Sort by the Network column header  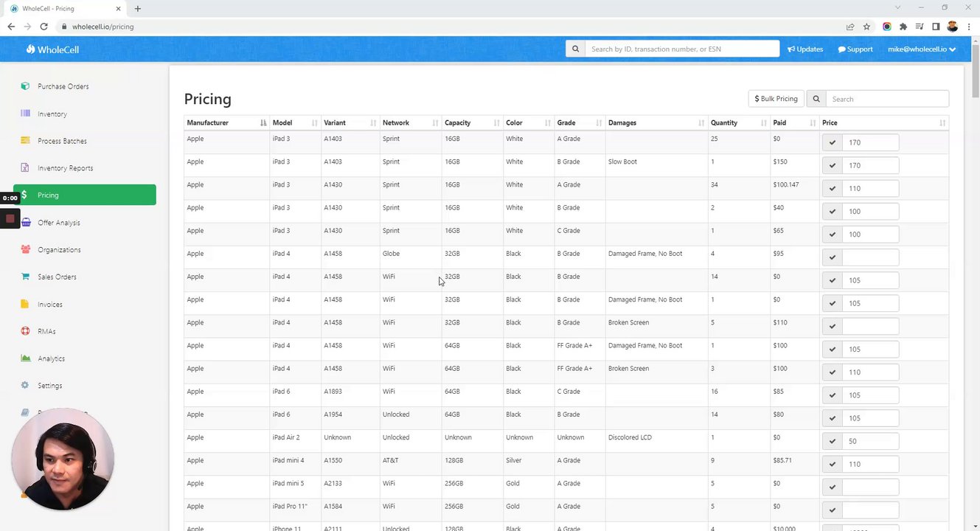tap(411, 122)
